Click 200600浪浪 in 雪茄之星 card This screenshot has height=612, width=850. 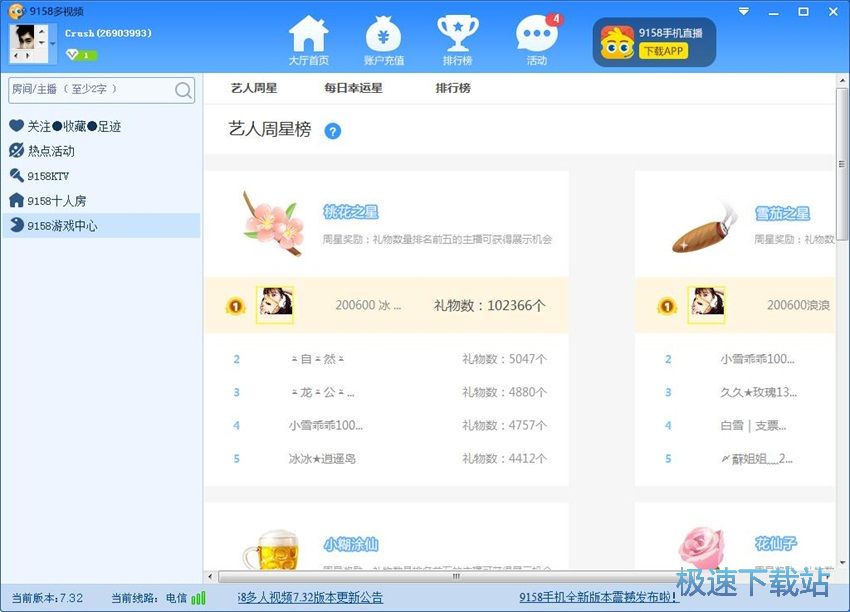[798, 305]
